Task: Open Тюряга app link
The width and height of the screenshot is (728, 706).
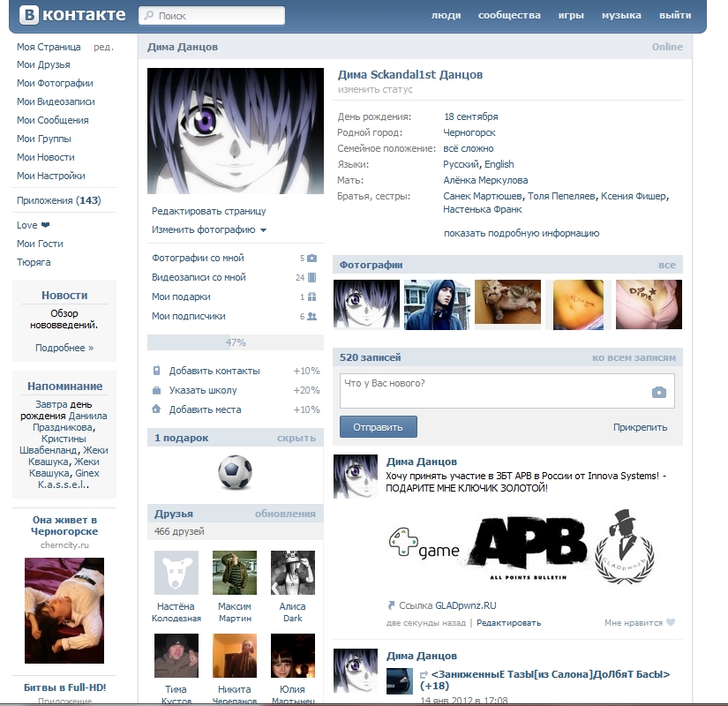Action: click(x=34, y=262)
